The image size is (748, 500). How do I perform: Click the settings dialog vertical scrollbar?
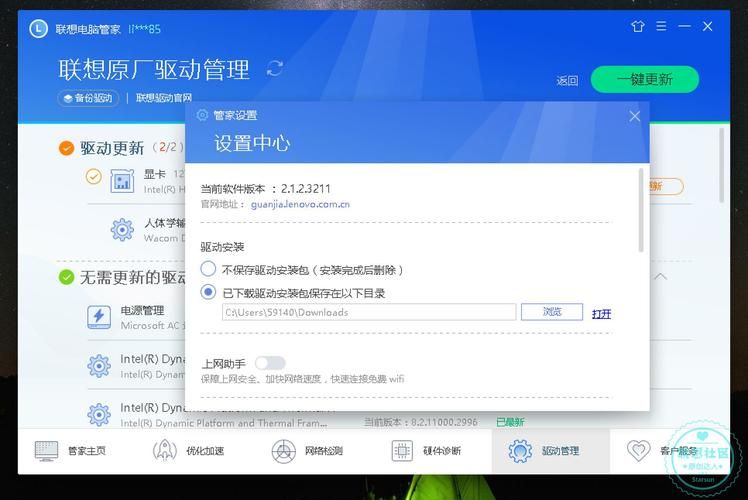(641, 212)
